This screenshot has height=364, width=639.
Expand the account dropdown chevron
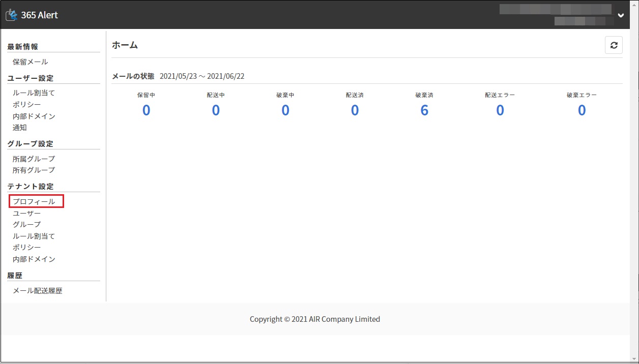click(621, 15)
